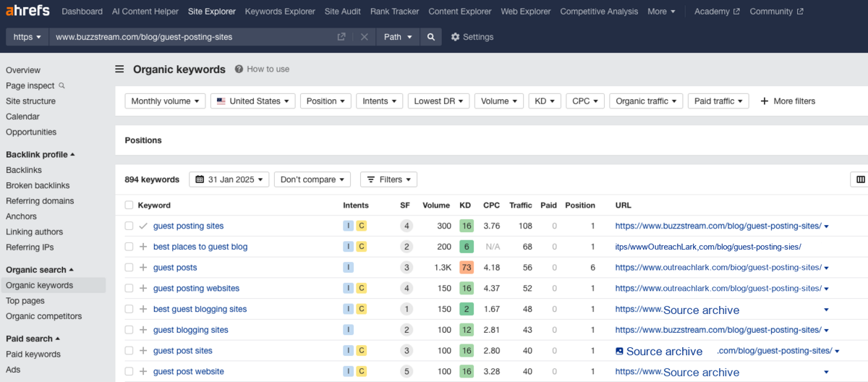Click the Ahrefs logo
The height and width of the screenshot is (382, 868).
tap(29, 12)
